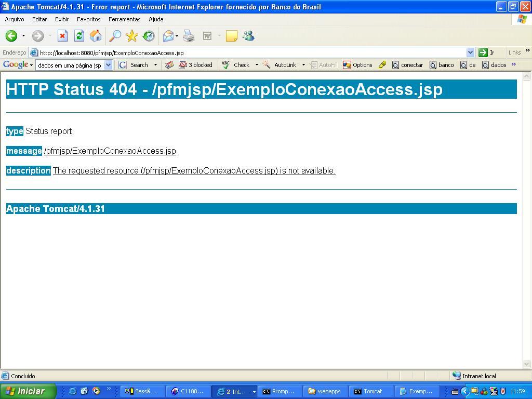Open the Mail button dropdown arrow
532x399 pixels.
click(177, 36)
